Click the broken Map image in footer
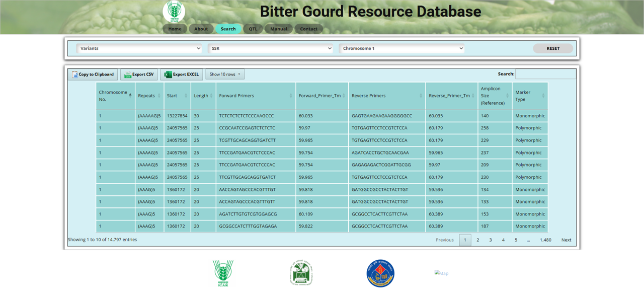This screenshot has width=644, height=302. click(441, 273)
